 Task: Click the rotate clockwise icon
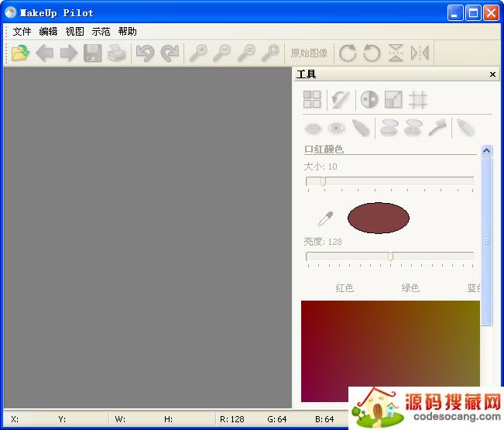click(x=348, y=53)
